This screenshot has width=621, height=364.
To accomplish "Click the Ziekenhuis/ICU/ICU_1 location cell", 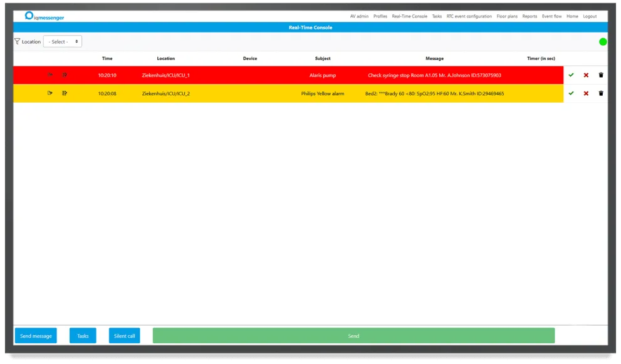I will click(166, 75).
